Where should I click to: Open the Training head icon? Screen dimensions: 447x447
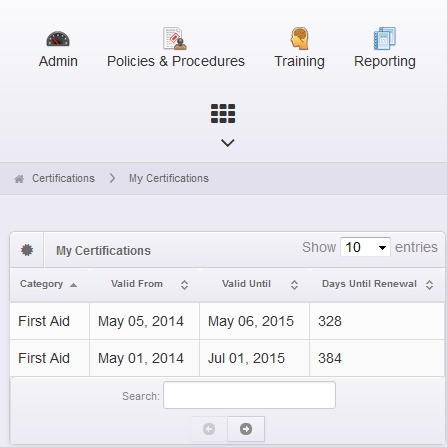[299, 38]
